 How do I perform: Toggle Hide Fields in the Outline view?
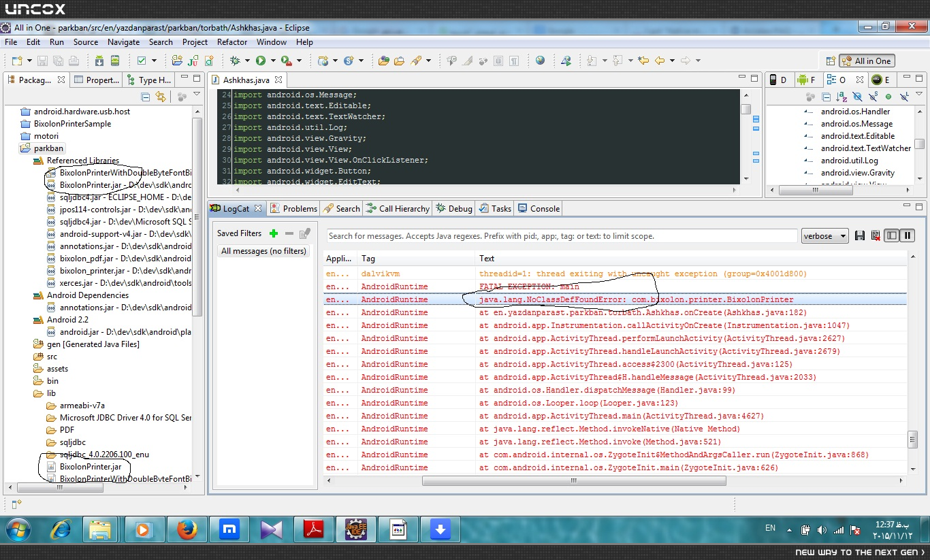(x=857, y=97)
